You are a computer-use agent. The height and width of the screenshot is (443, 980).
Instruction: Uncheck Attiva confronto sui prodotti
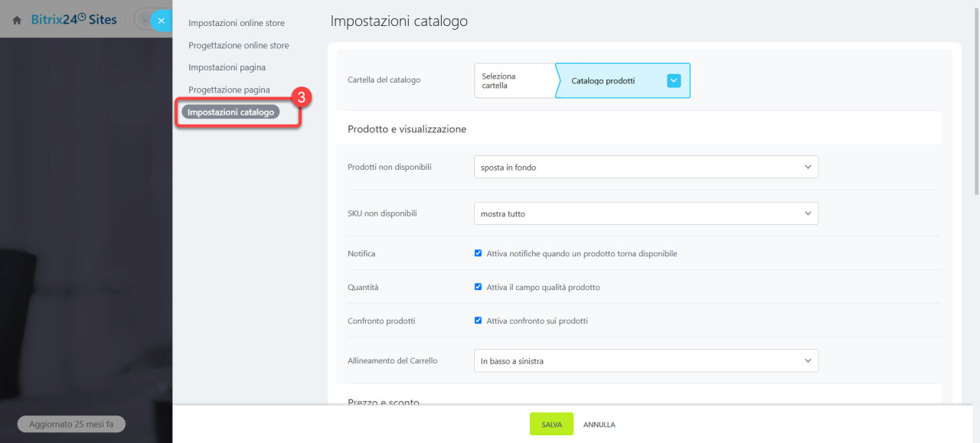479,321
